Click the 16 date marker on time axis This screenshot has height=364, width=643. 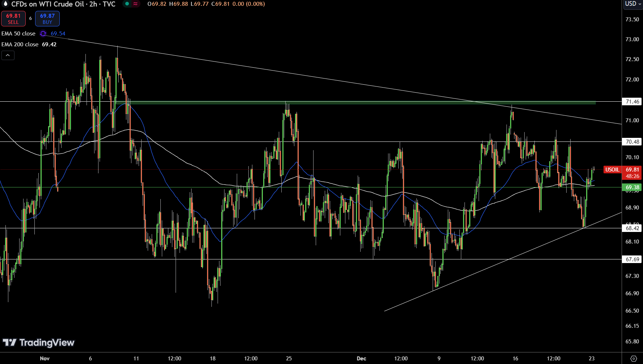click(x=515, y=359)
